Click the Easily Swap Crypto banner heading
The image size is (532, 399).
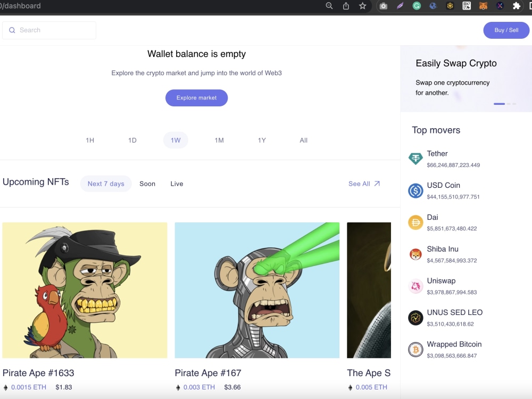456,63
